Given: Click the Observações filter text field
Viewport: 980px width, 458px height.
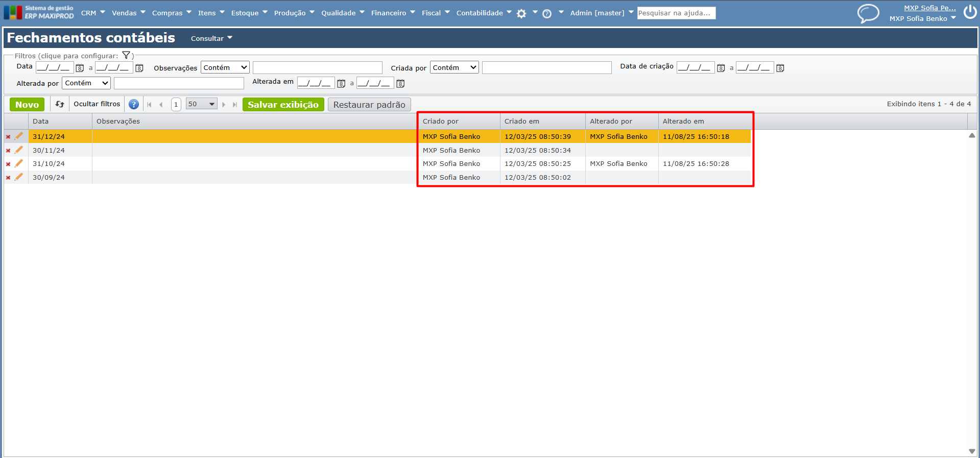Looking at the screenshot, I should click(x=318, y=67).
